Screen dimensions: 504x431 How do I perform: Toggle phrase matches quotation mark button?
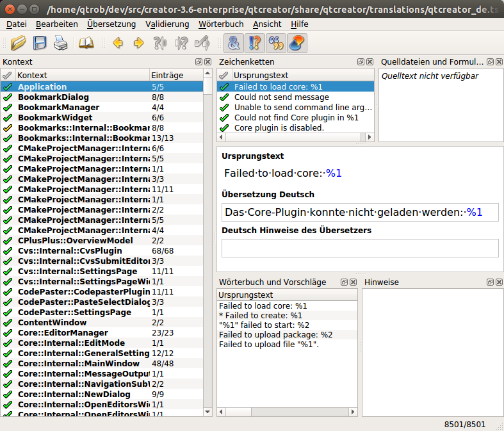tap(276, 44)
